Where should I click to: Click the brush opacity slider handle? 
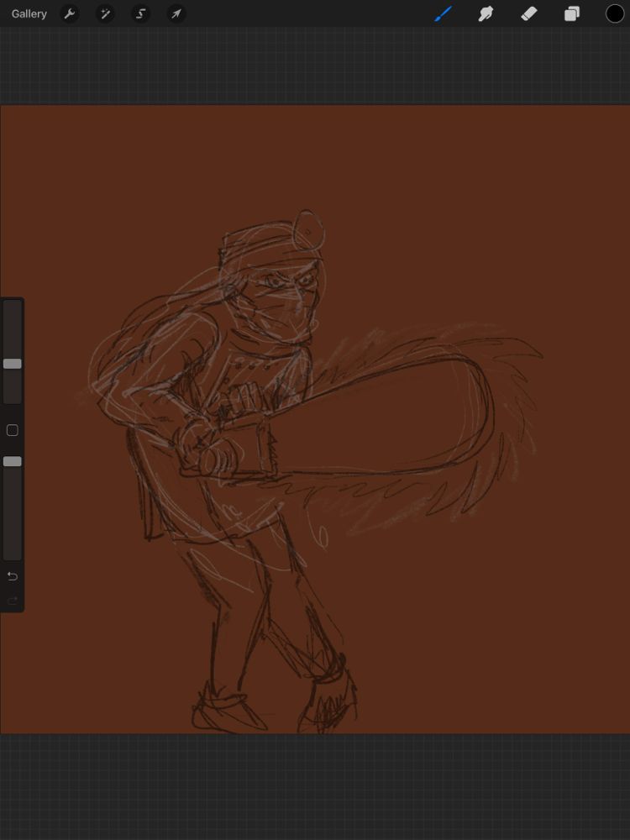point(13,461)
